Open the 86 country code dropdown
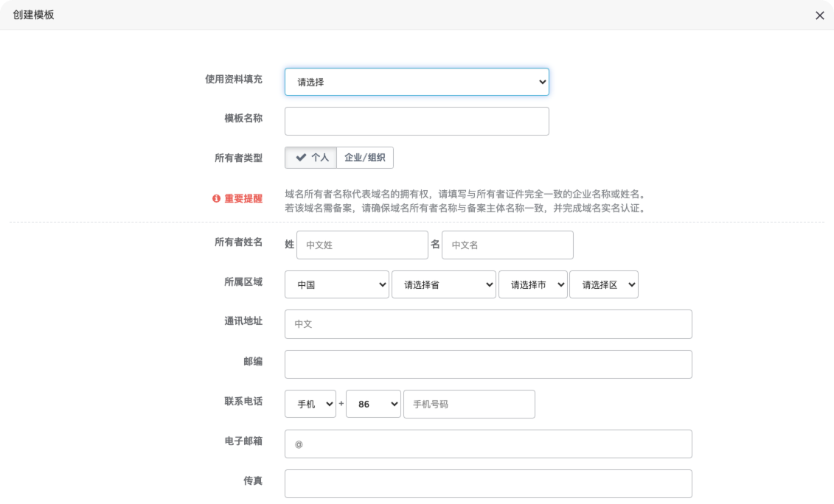 click(373, 404)
